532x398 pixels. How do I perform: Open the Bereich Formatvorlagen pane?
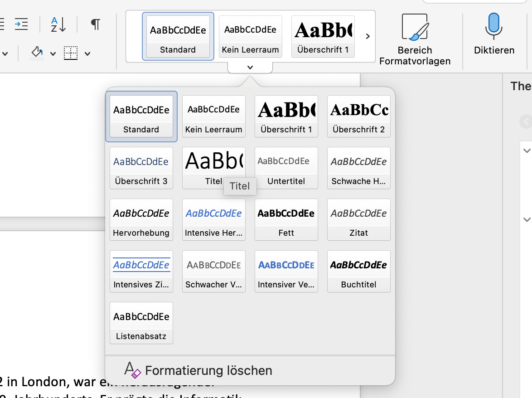415,39
